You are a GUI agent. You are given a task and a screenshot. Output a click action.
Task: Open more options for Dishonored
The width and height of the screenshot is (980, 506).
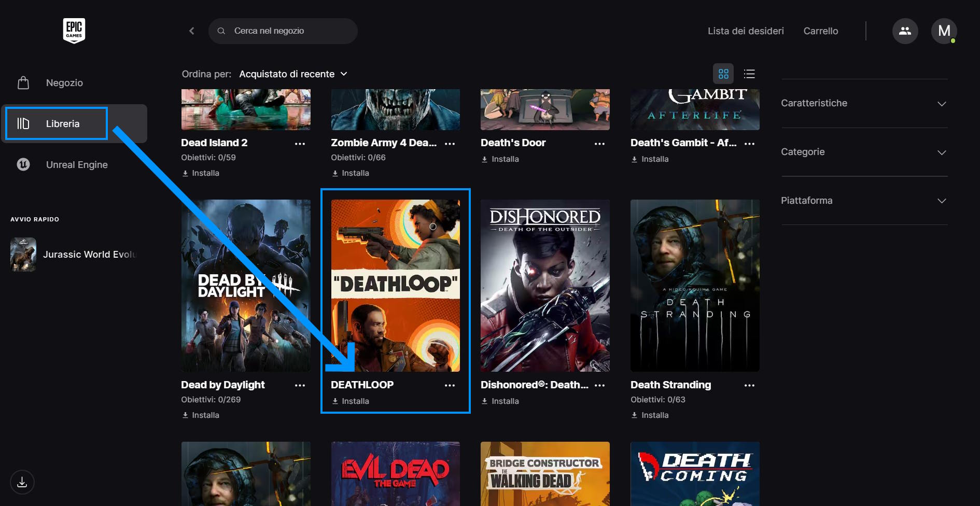coord(599,385)
